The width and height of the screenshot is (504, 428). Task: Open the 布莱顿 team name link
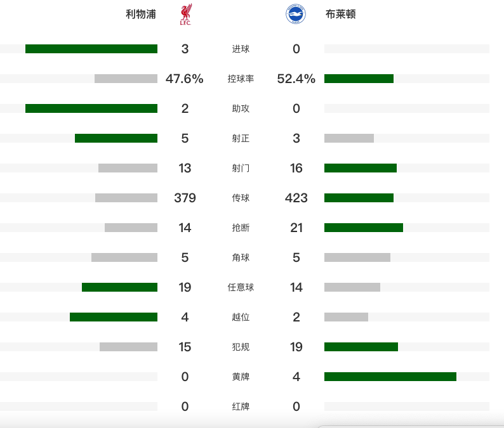click(x=343, y=15)
